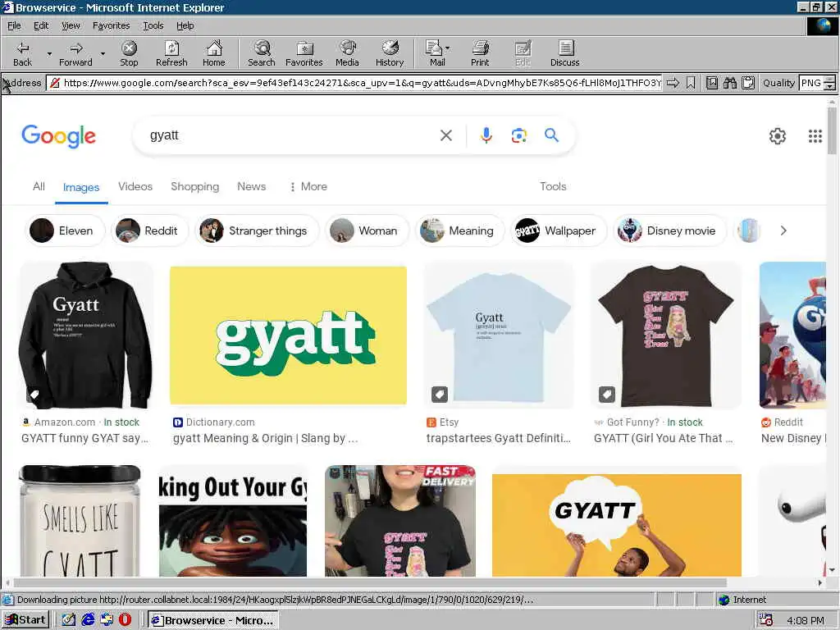Click into the Google search box
The width and height of the screenshot is (840, 630).
[x=290, y=135]
